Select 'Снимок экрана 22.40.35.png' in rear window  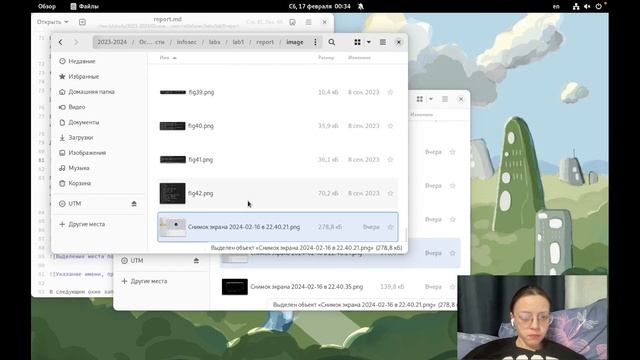(x=340, y=287)
